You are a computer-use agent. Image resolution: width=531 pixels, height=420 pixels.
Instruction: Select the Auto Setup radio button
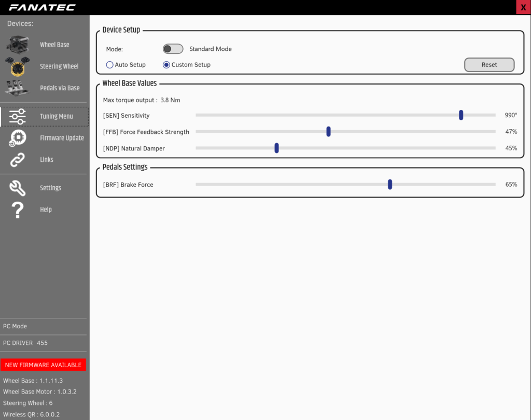tap(110, 65)
